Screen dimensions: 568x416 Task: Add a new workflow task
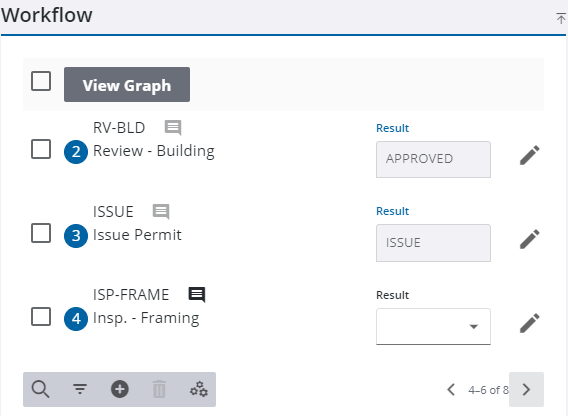[120, 390]
